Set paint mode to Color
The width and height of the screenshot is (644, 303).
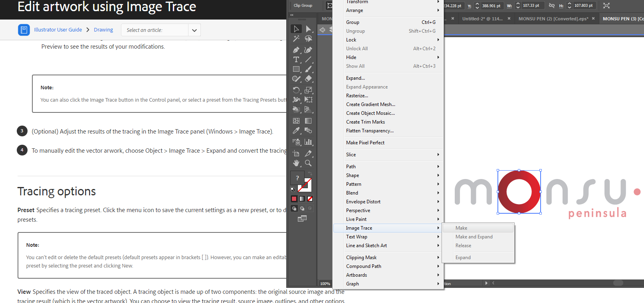click(x=294, y=199)
